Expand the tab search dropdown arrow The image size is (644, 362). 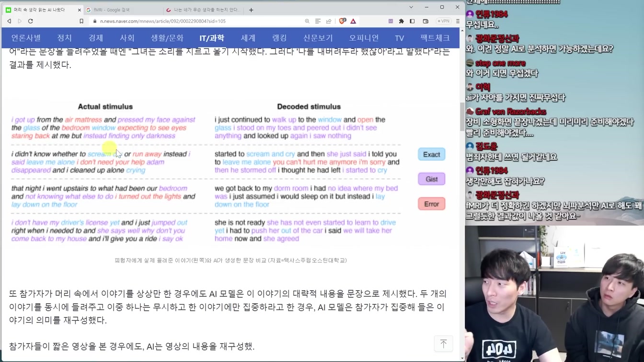click(x=411, y=7)
